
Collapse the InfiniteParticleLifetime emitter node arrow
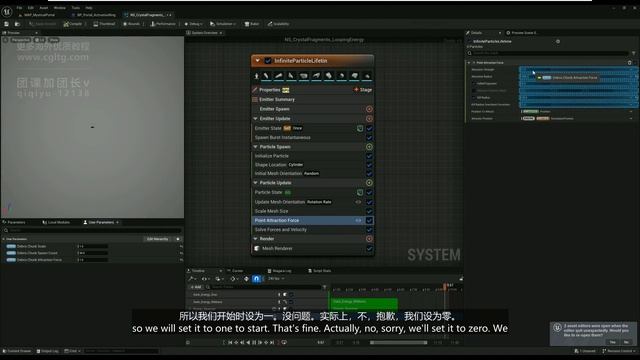(258, 61)
